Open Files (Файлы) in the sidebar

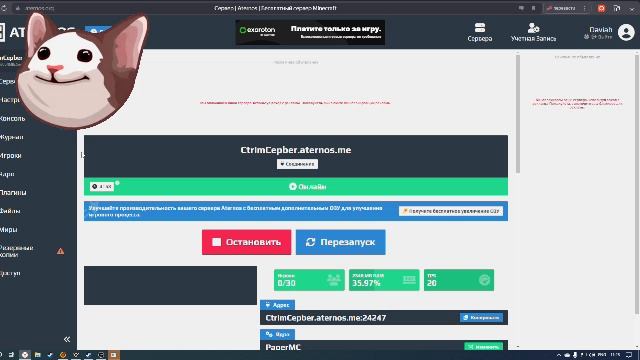pos(10,211)
